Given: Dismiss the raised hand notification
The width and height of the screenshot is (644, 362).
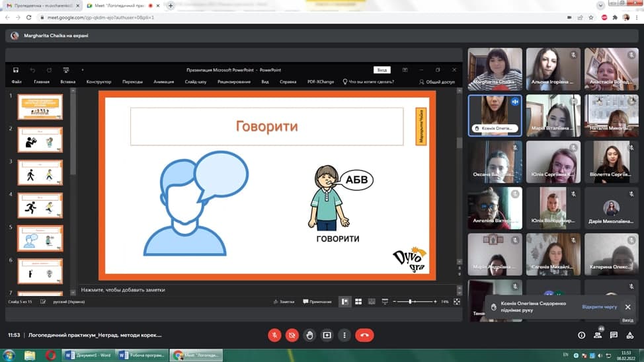Looking at the screenshot, I should (627, 307).
